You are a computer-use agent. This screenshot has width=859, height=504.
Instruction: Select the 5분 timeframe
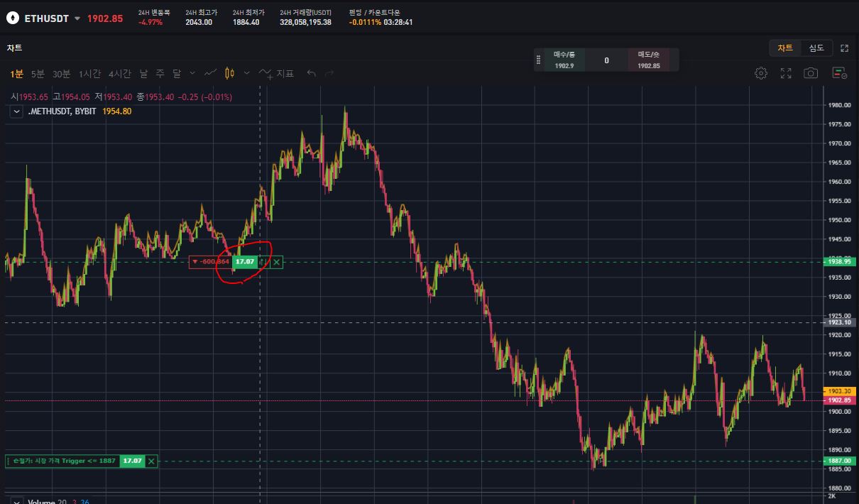pos(38,73)
